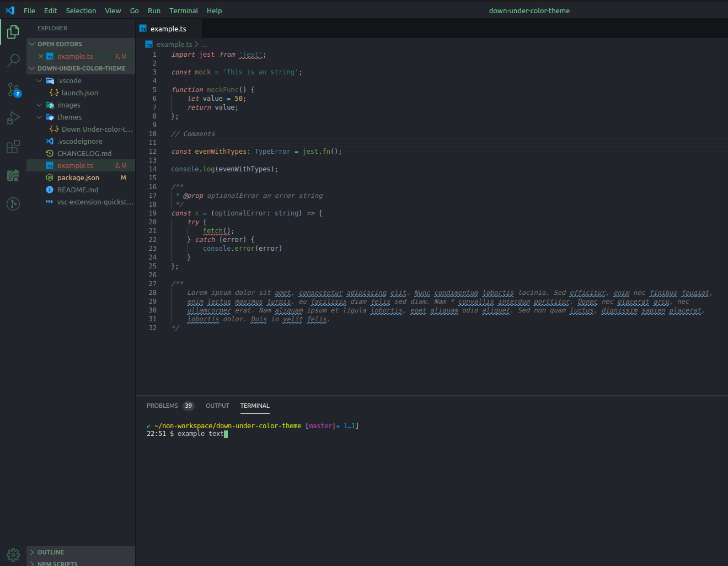Open the Selection menu
The width and height of the screenshot is (728, 566).
[x=81, y=10]
